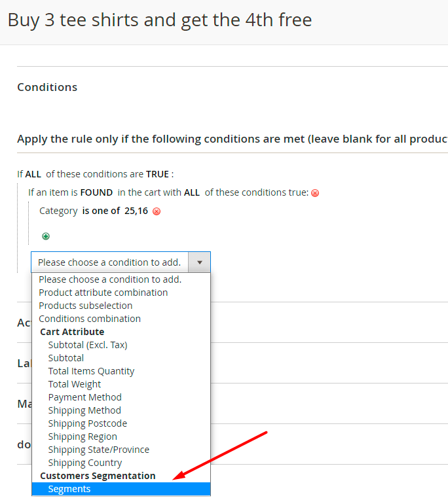This screenshot has width=448, height=500.
Task: Edit the 'is one of' operator link
Action: (101, 211)
